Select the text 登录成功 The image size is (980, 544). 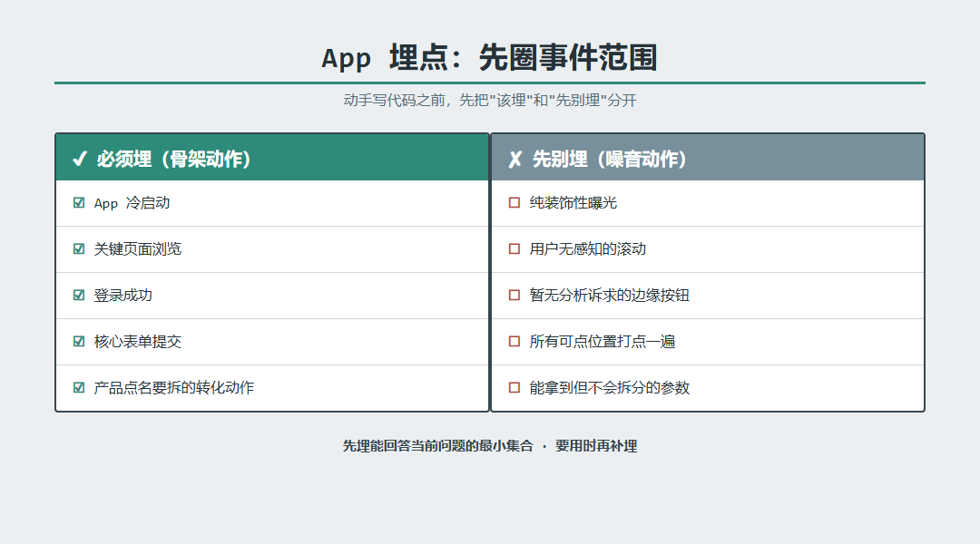click(123, 296)
